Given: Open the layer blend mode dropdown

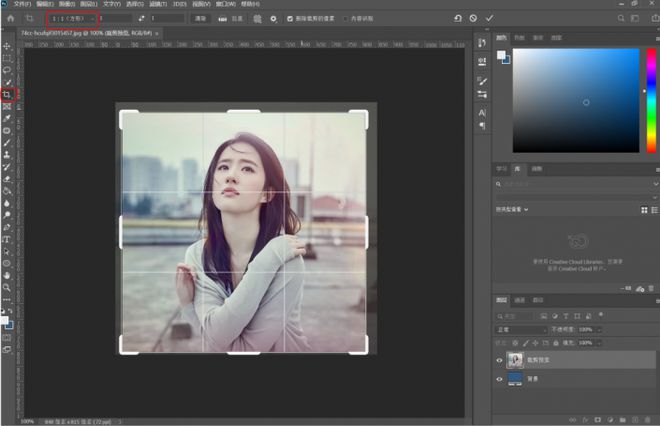Looking at the screenshot, I should (520, 329).
